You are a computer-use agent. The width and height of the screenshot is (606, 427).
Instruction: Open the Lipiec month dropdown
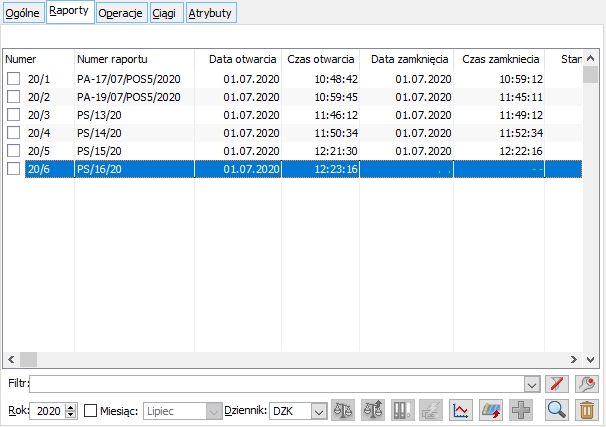click(213, 411)
